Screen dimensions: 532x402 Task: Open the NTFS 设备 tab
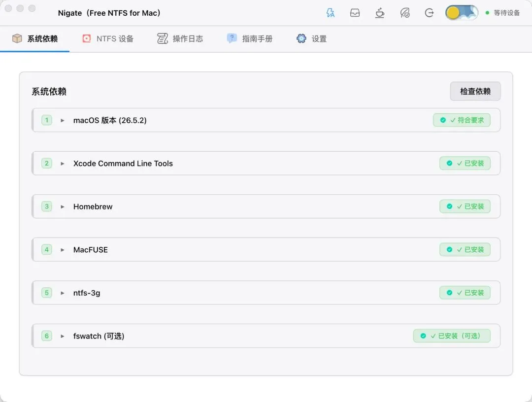(108, 39)
